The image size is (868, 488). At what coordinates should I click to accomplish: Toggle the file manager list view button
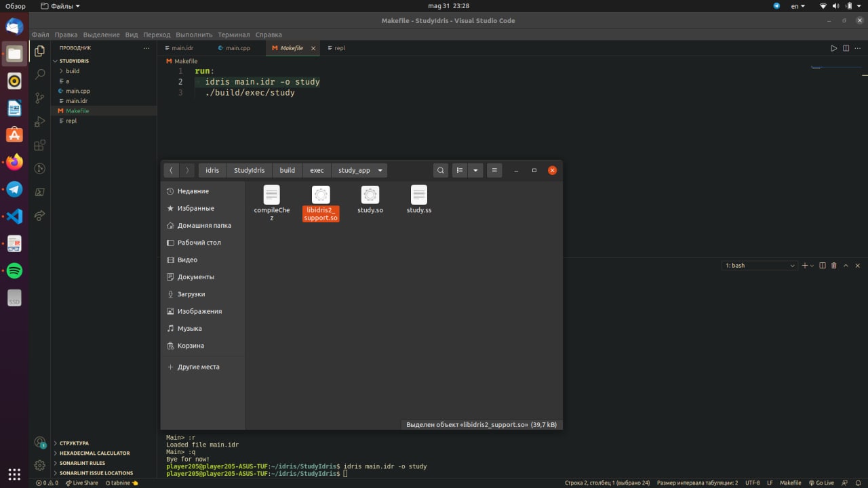(460, 170)
